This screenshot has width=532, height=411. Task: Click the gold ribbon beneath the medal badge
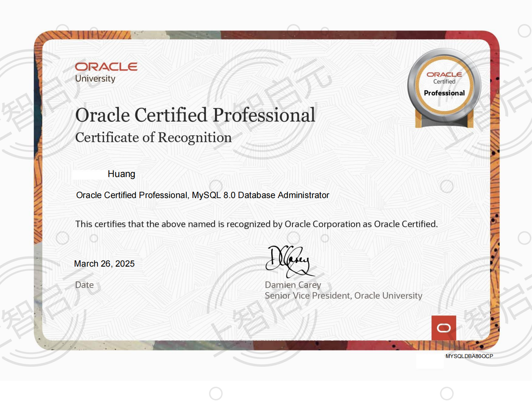pos(418,122)
